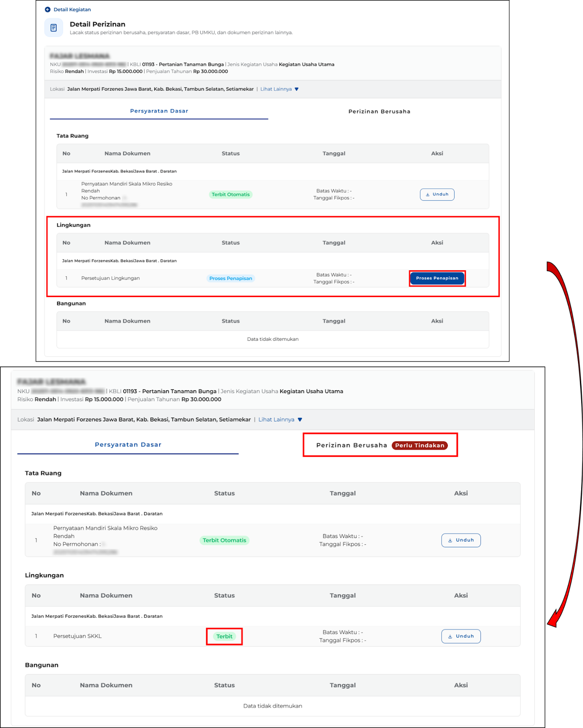Expand the Lihat Lainnya arrow in lower screenshot

(x=300, y=420)
